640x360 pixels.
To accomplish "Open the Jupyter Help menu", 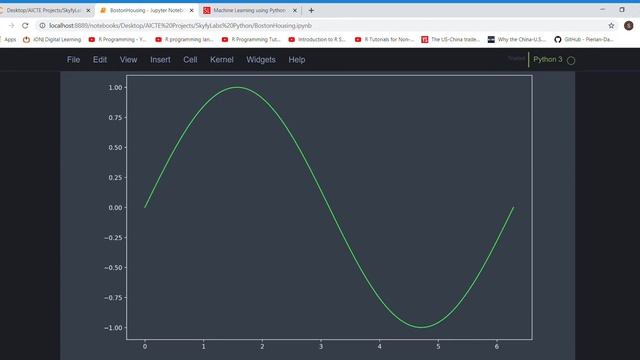I will [297, 60].
